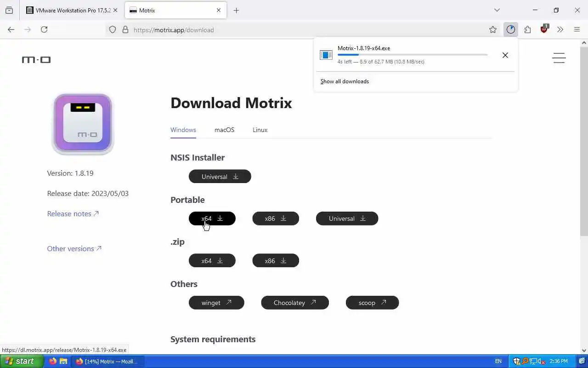
Task: Open the Firefox application menu
Action: 577,29
